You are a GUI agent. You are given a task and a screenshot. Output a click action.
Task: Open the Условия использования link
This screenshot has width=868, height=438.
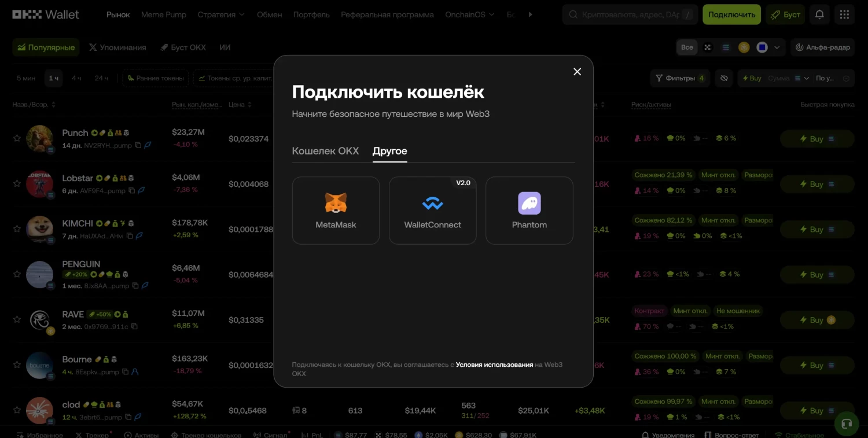coord(494,365)
